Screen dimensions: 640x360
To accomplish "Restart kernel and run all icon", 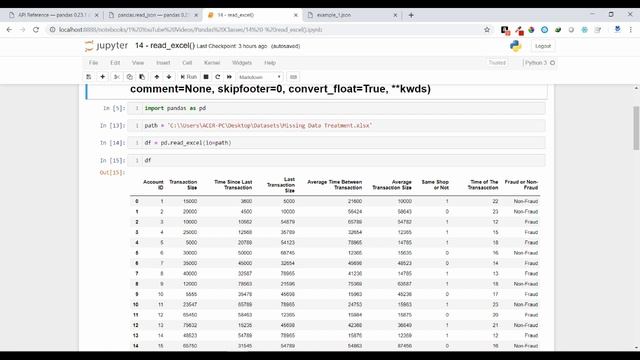I will 229,77.
